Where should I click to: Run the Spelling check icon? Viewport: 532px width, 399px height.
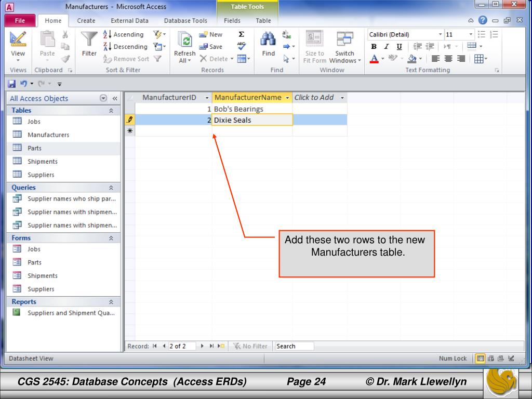pos(241,46)
